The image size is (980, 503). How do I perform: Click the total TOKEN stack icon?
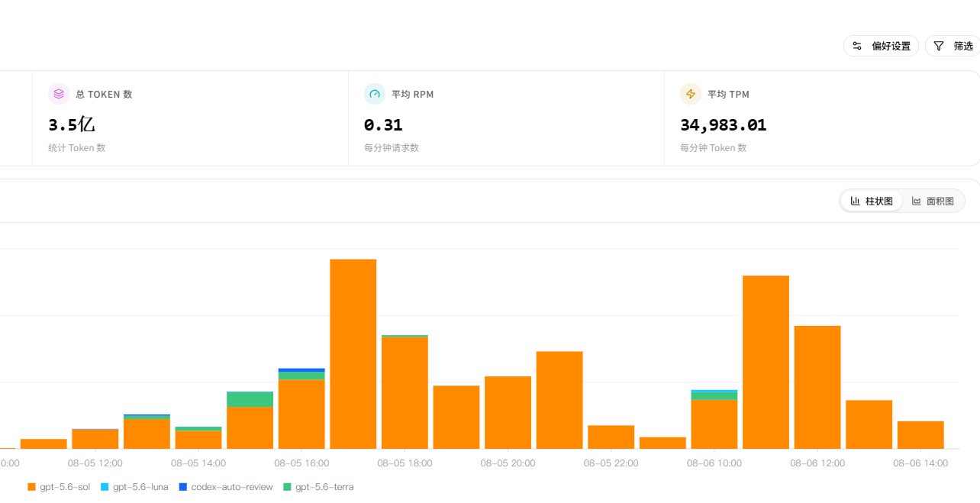point(59,94)
